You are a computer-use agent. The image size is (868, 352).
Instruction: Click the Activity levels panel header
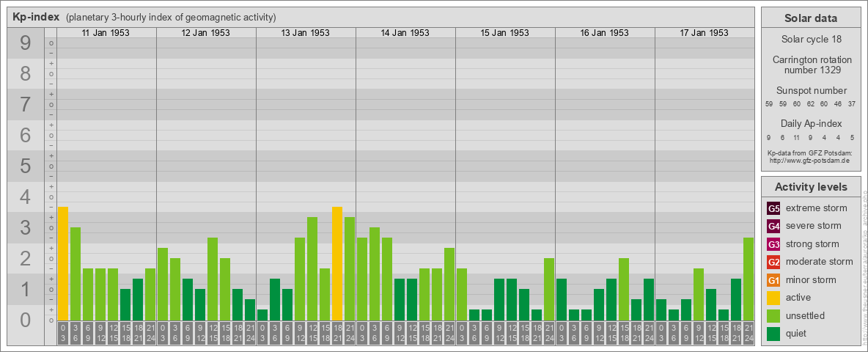[811, 187]
